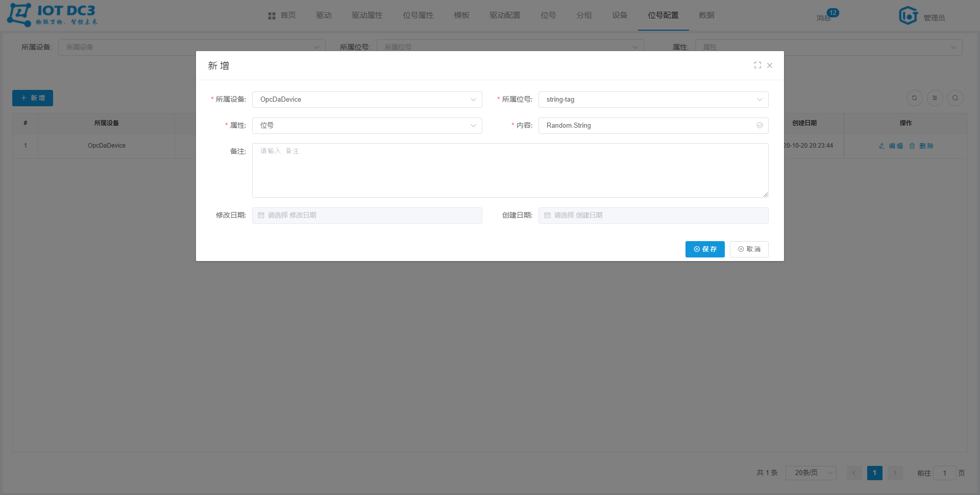Click the 管理员 avatar icon
This screenshot has height=495, width=980.
pos(908,15)
